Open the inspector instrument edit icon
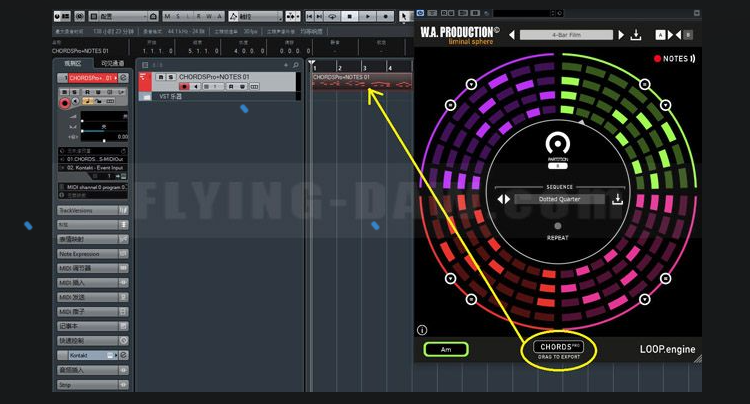Screen dimensions: 750x404 123,77
